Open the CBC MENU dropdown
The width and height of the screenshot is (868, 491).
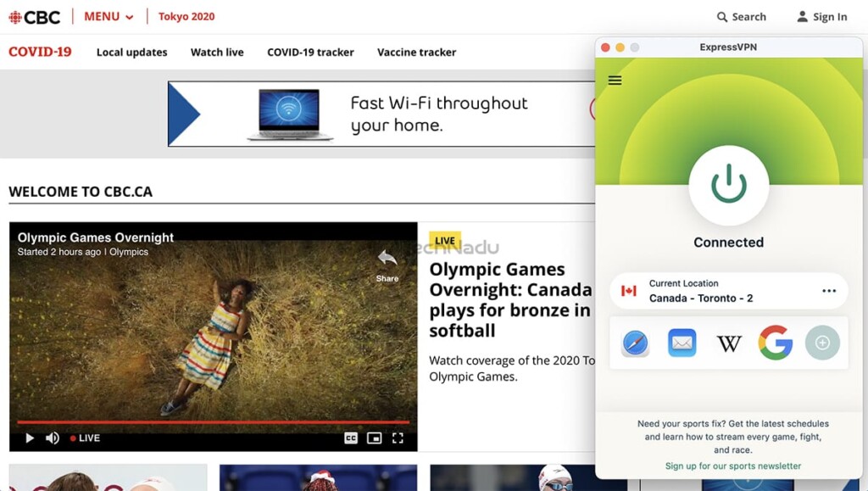tap(109, 17)
